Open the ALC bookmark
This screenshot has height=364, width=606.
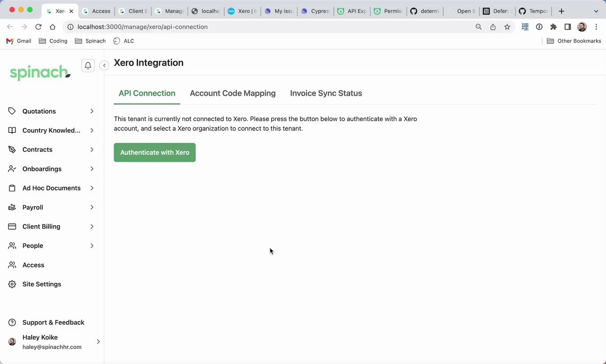click(124, 41)
